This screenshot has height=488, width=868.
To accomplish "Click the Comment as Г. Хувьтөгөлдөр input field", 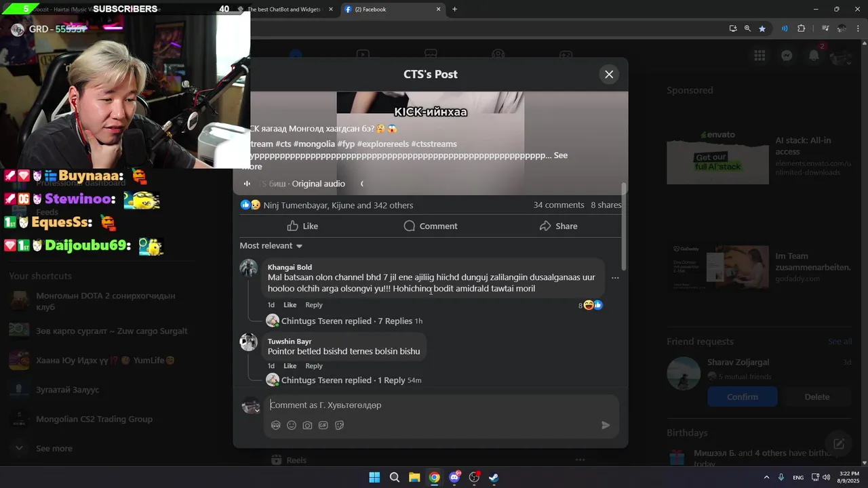I will click(x=434, y=405).
